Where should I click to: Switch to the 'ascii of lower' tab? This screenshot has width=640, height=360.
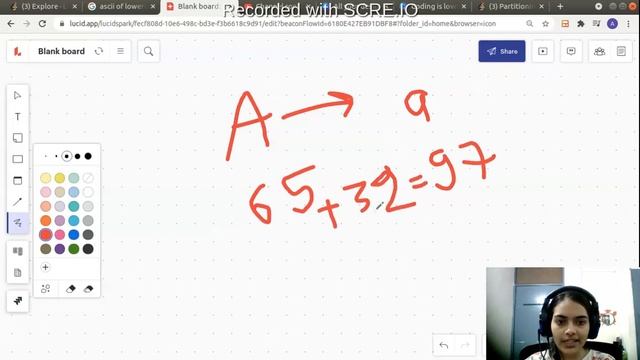tap(121, 7)
